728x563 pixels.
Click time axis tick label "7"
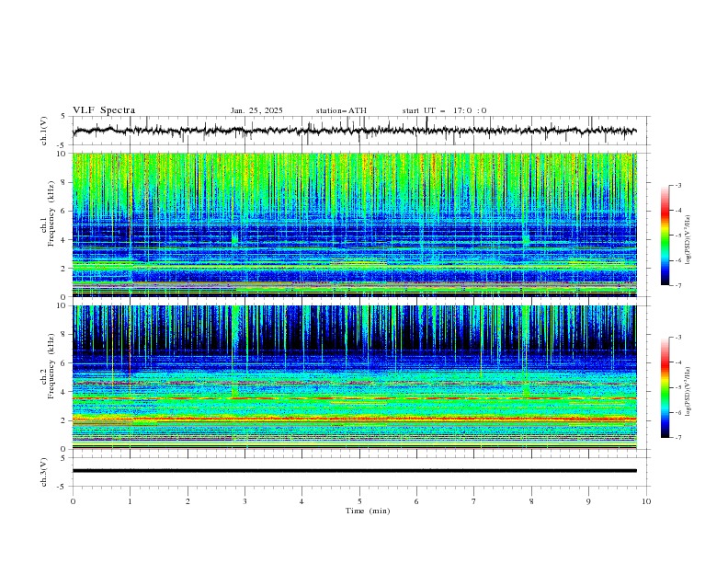474,501
